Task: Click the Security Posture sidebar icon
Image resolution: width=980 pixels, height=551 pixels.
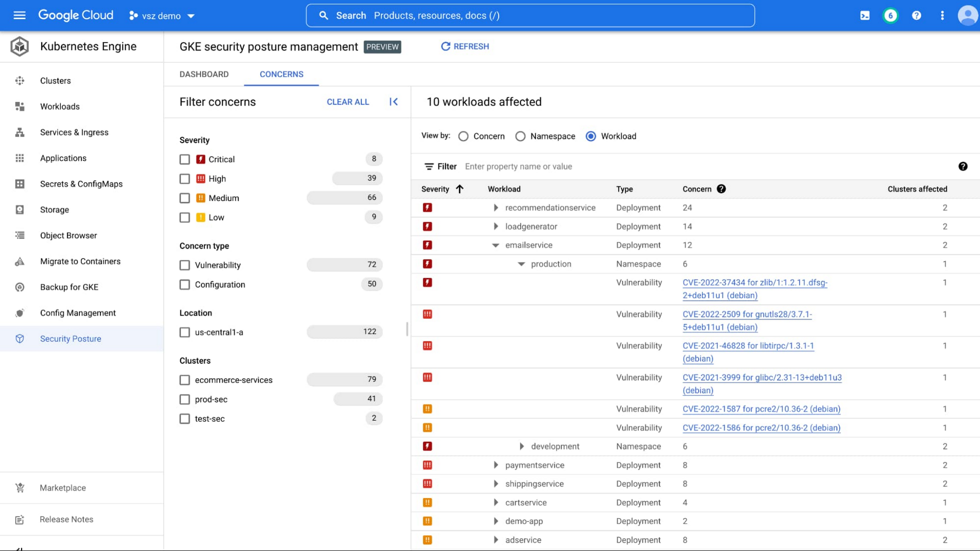Action: click(18, 338)
